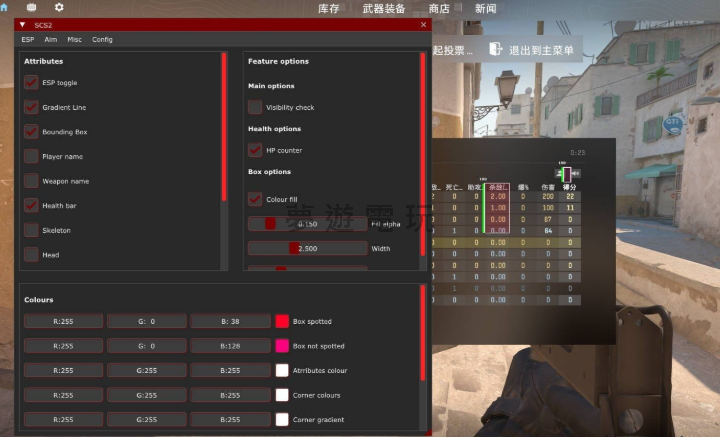
Task: Switch to the Misc tab
Action: [x=75, y=40]
